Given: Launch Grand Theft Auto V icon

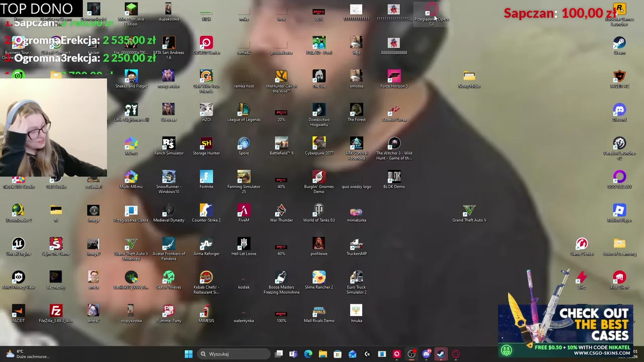Looking at the screenshot, I should (x=469, y=213).
